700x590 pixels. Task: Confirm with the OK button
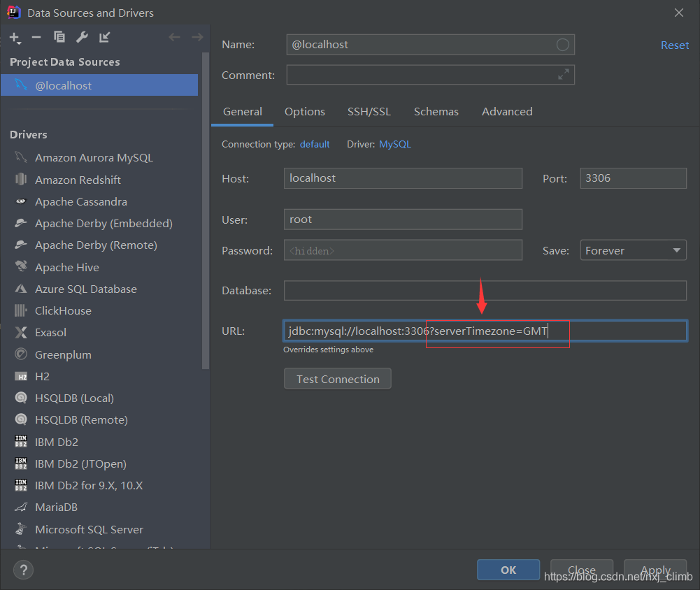508,570
